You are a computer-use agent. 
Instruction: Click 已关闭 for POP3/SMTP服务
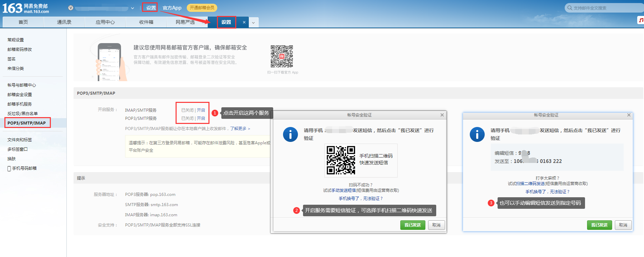187,118
